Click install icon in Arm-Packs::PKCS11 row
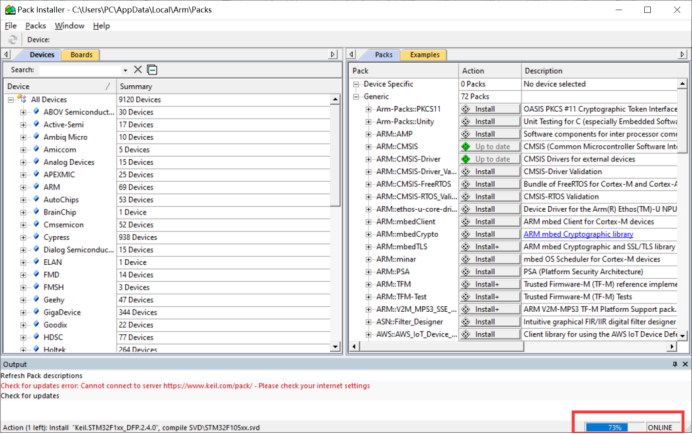The height and width of the screenshot is (434, 692). (466, 109)
